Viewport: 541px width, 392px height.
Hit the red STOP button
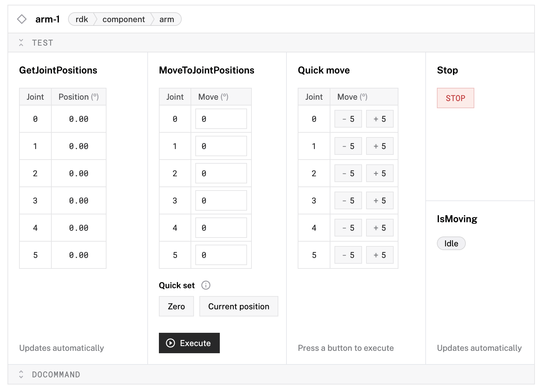click(455, 98)
